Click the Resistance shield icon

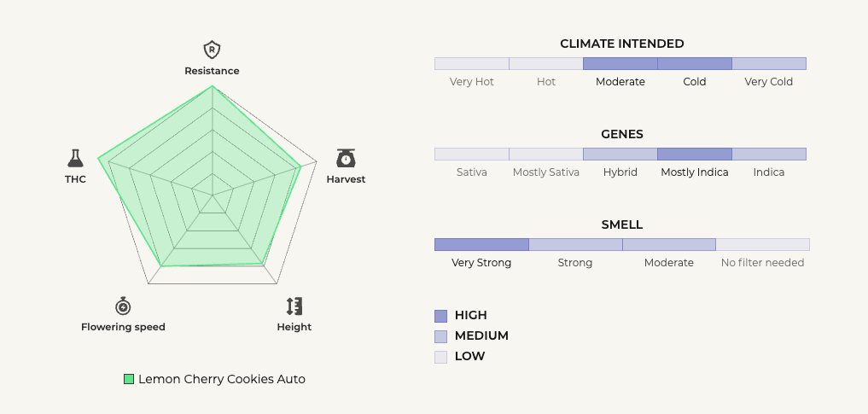(x=212, y=50)
